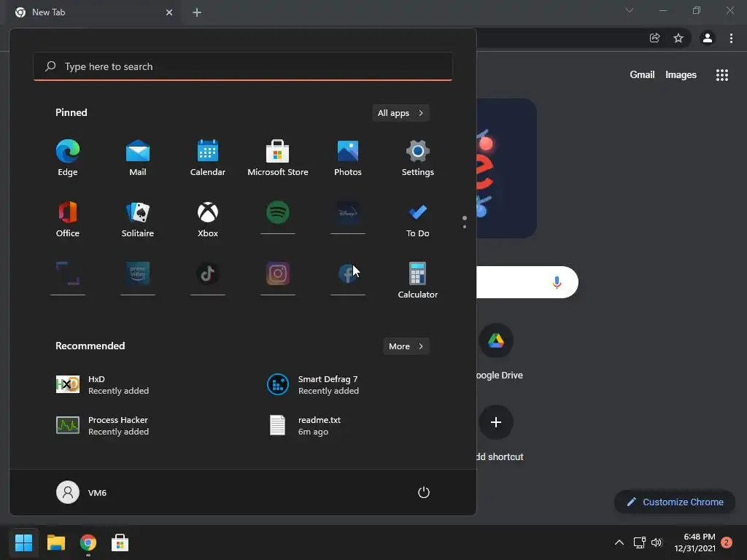
Task: Open the Gmail link
Action: (642, 75)
